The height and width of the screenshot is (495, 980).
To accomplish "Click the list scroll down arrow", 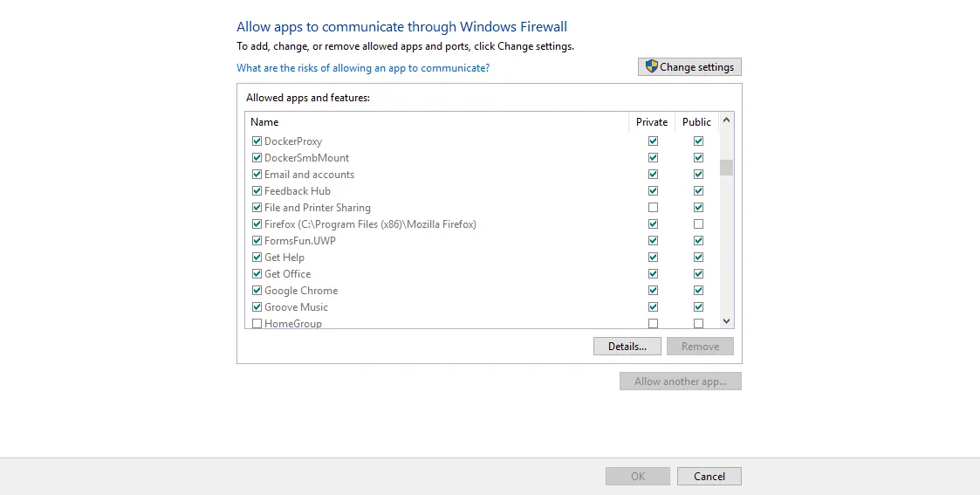I will point(726,321).
